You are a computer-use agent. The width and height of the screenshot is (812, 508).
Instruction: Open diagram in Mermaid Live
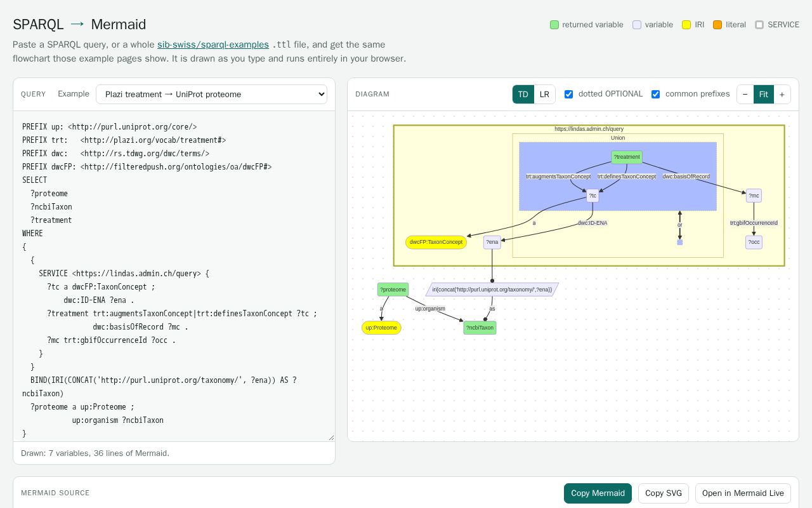pyautogui.click(x=743, y=493)
